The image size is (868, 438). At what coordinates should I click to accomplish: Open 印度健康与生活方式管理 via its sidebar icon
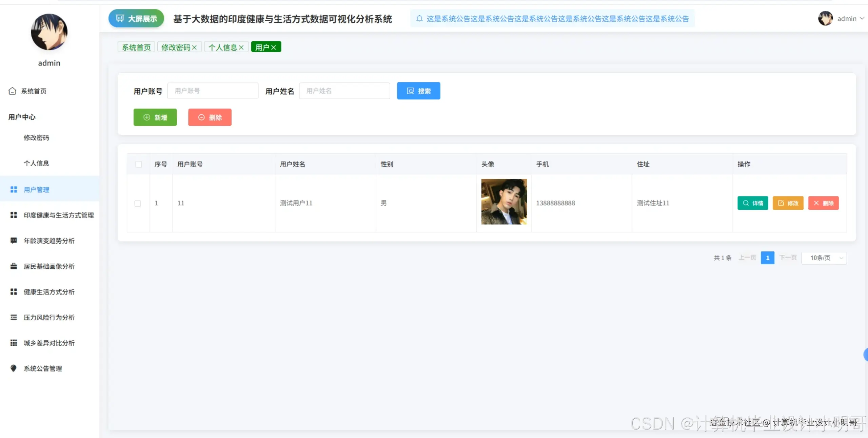(14, 215)
